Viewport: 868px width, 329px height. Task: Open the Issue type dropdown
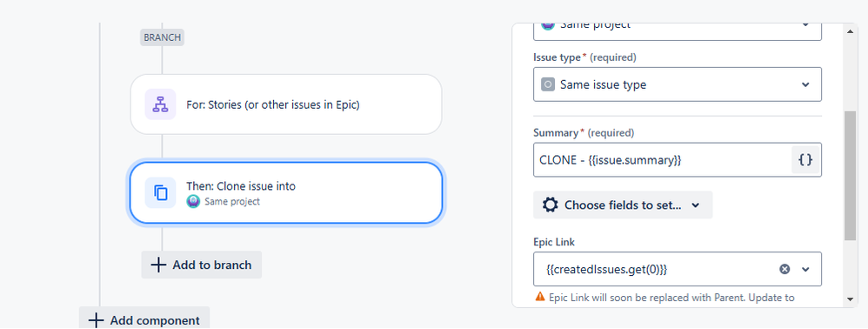click(677, 84)
